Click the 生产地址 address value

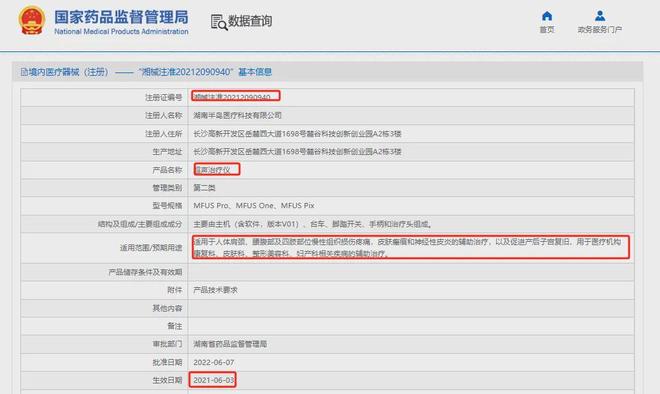click(297, 152)
